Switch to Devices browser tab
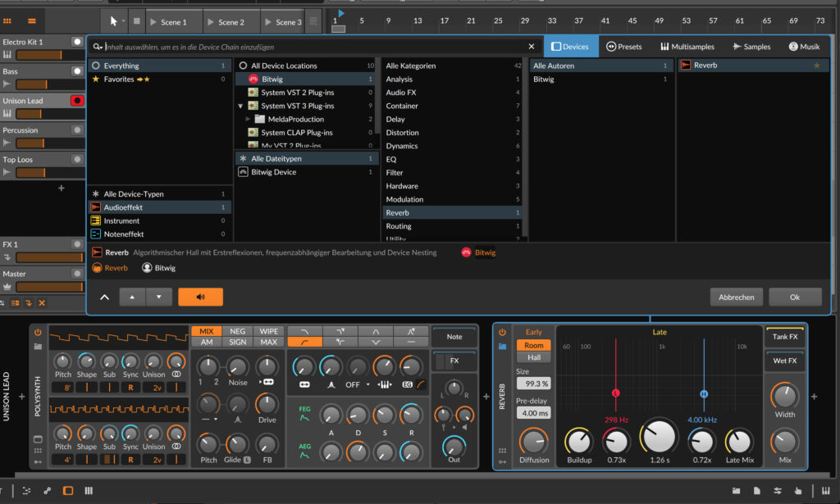Image resolution: width=840 pixels, height=504 pixels. point(571,47)
